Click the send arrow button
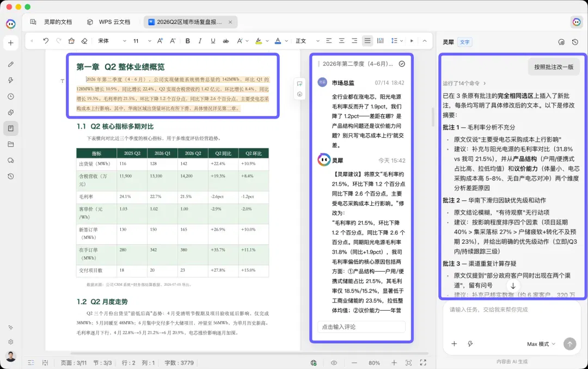Viewport: 588px width, 369px height. point(569,344)
